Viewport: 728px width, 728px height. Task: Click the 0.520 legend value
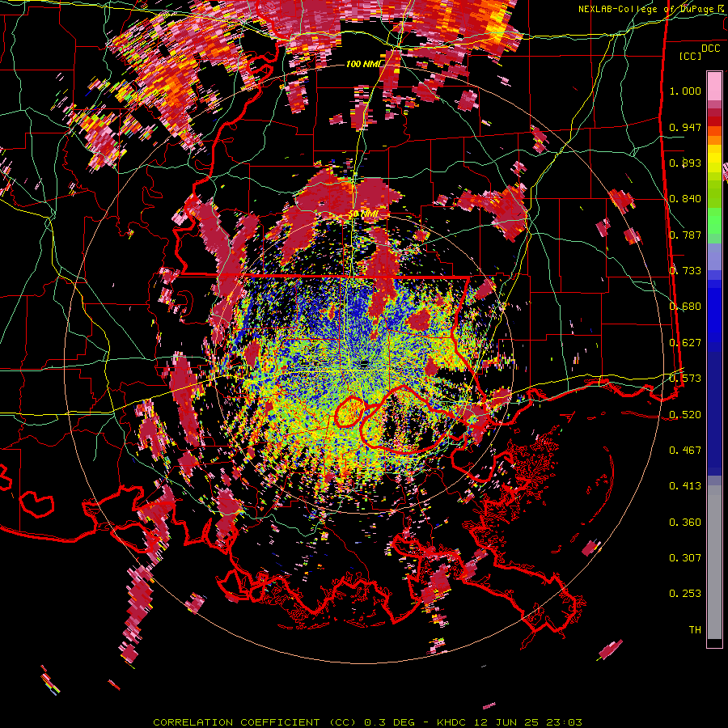[685, 414]
